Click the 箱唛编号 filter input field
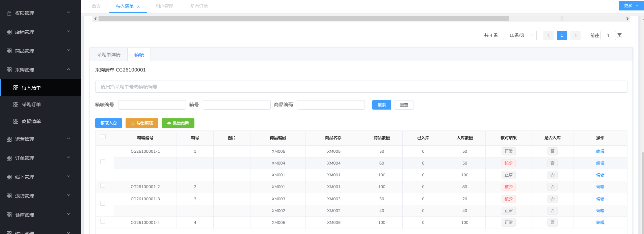Viewport: 644px width, 234px height. click(152, 105)
